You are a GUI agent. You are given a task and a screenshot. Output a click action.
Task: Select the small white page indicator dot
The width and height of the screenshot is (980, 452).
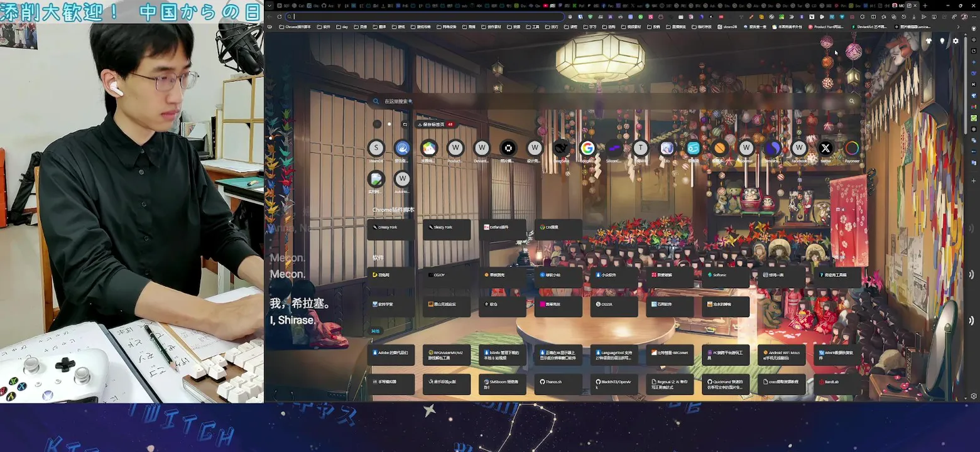[389, 124]
